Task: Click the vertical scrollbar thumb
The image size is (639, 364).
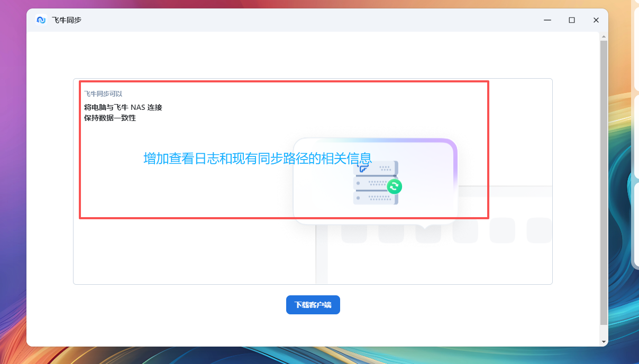Action: click(604, 183)
